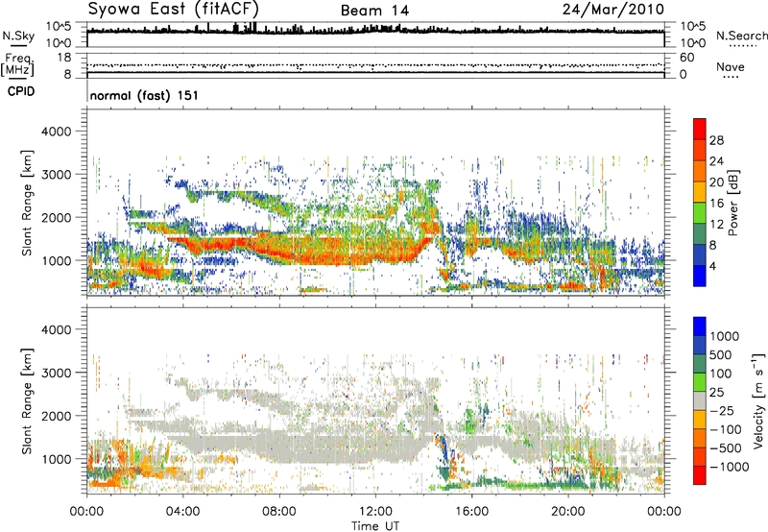The height and width of the screenshot is (532, 768).
Task: Click the date '24/Mar/2010'
Action: pyautogui.click(x=612, y=10)
